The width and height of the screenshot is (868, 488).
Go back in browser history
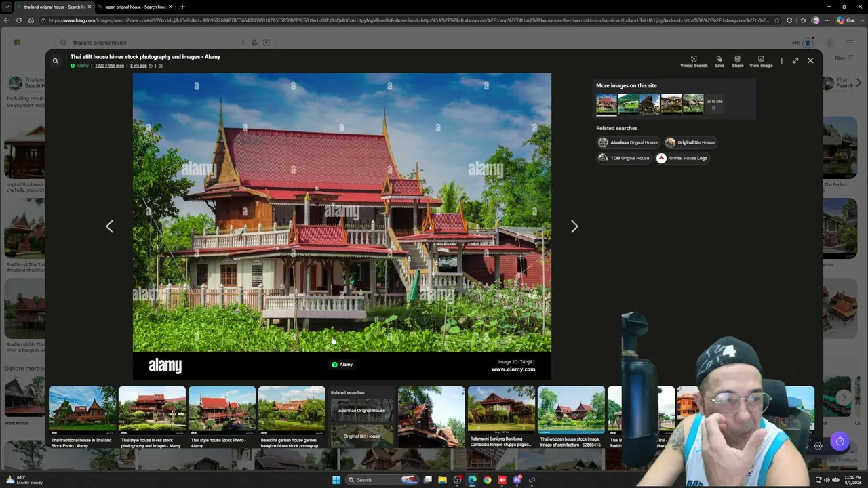6,20
